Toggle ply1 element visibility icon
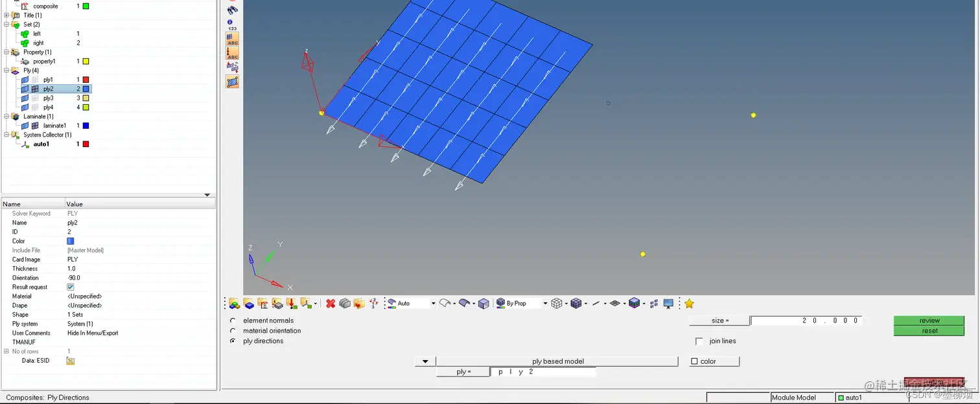Viewport: 980px width, 404px height. [x=35, y=80]
